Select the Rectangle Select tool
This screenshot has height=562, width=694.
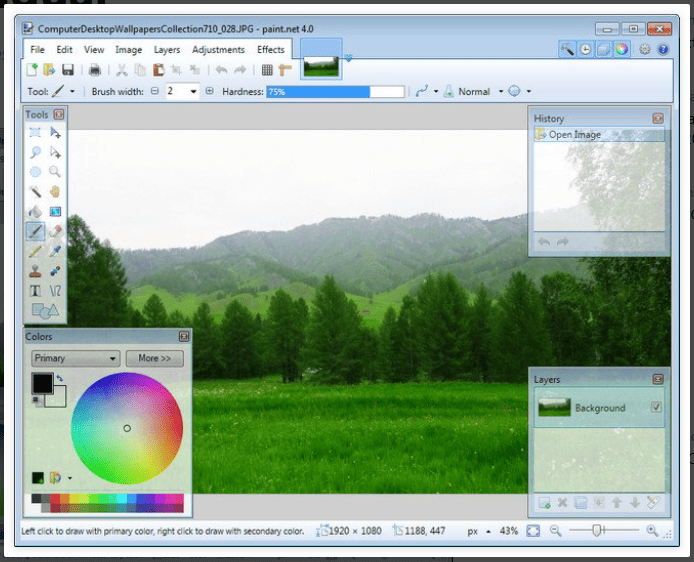pyautogui.click(x=35, y=132)
